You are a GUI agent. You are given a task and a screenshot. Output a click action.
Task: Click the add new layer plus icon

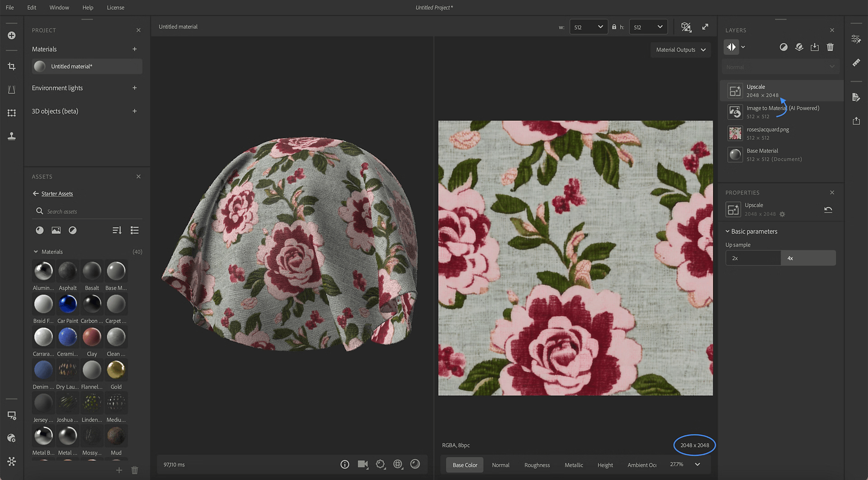[x=11, y=35]
